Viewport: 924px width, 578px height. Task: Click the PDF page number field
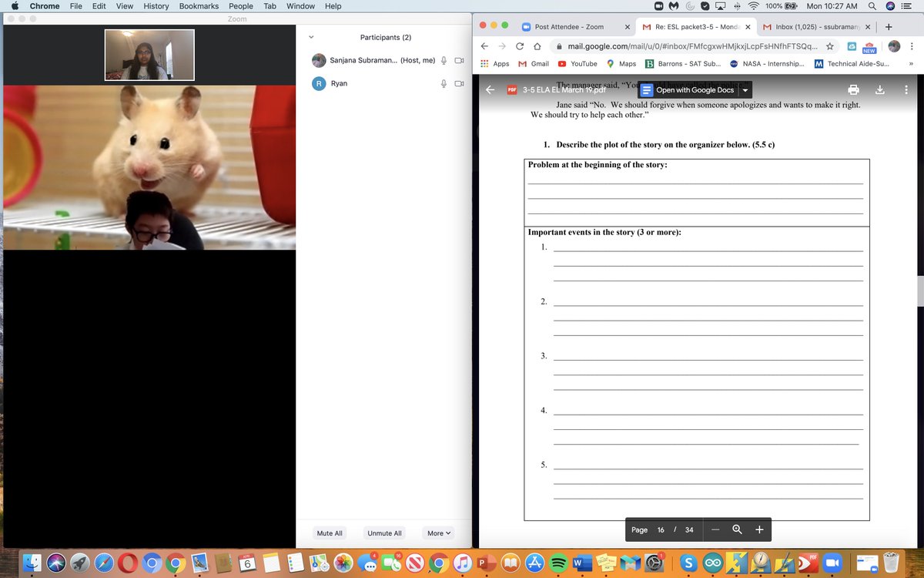[x=661, y=529]
